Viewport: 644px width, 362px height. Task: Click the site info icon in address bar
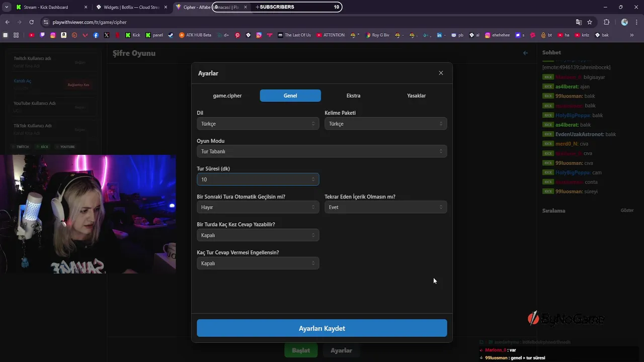(46, 22)
